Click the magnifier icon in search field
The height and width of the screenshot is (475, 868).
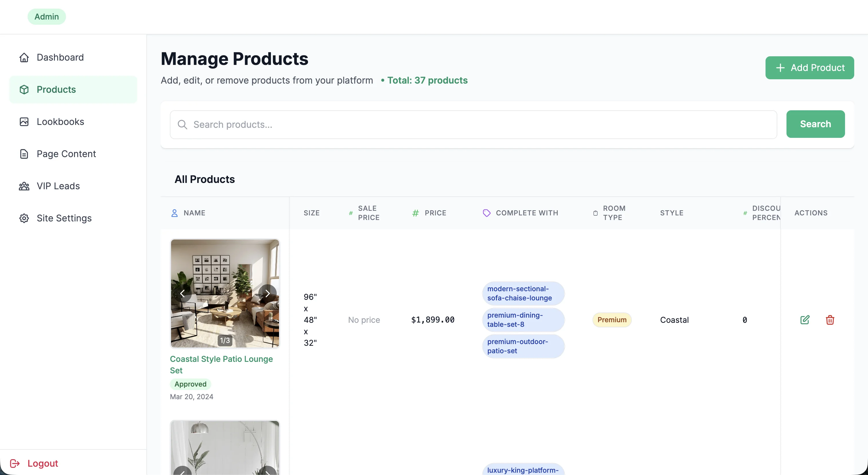tap(182, 124)
